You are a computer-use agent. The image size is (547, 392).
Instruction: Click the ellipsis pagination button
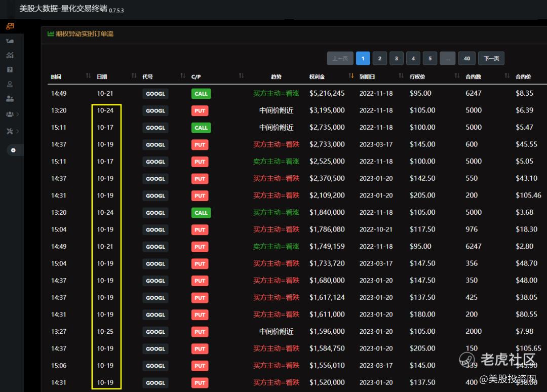(x=448, y=58)
